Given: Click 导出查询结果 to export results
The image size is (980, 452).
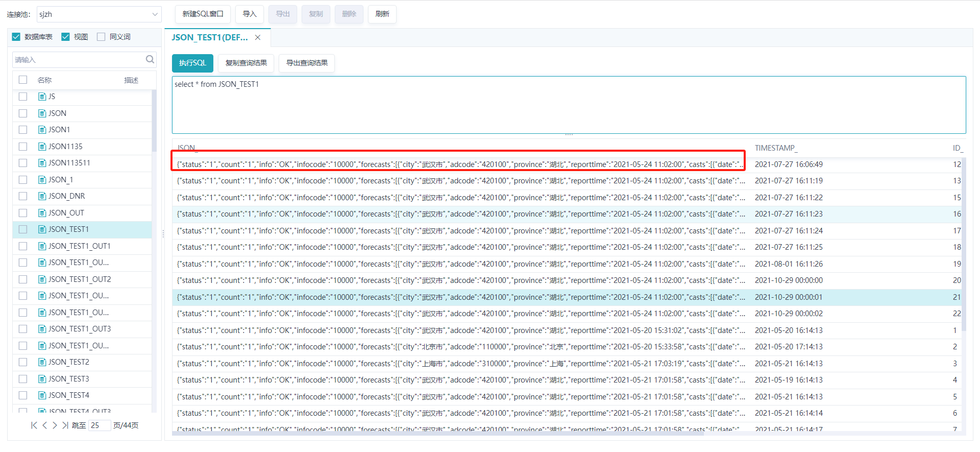Looking at the screenshot, I should [307, 63].
